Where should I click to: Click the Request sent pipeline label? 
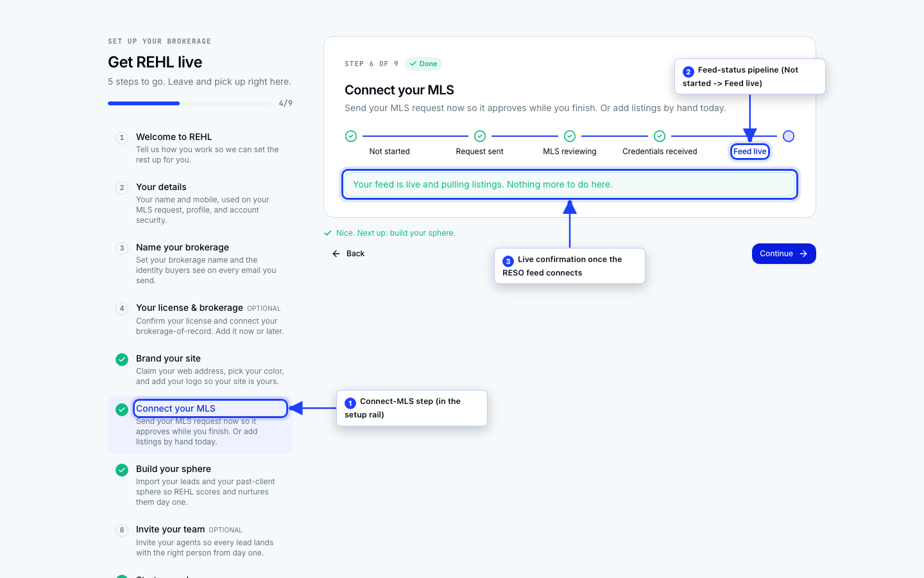(x=480, y=152)
